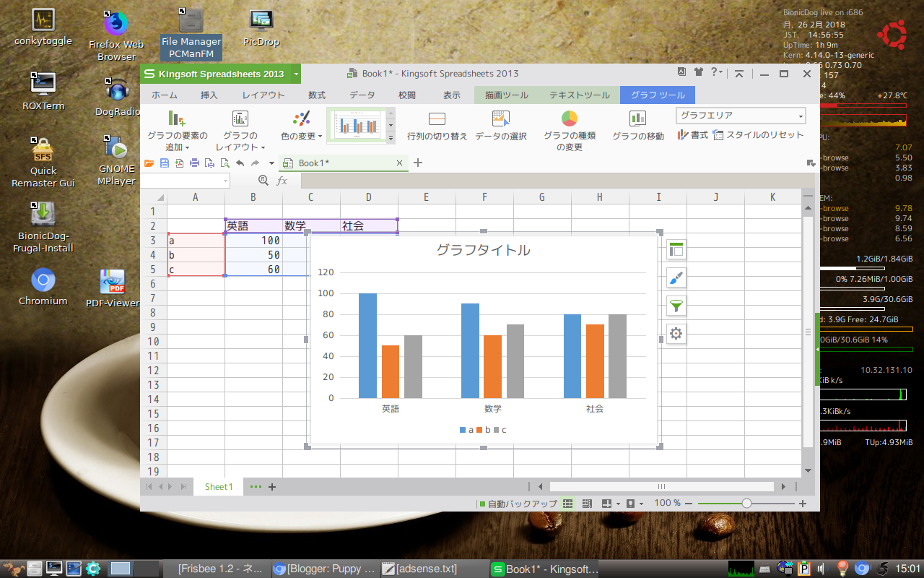The image size is (924, 578).
Task: Click the chart style brush button beside chart
Action: 676,278
